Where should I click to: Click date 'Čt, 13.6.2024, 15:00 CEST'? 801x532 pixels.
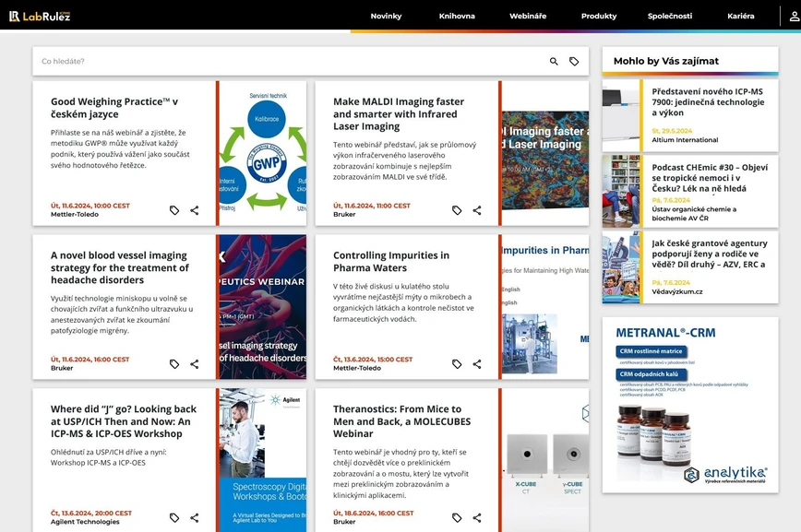[373, 360]
